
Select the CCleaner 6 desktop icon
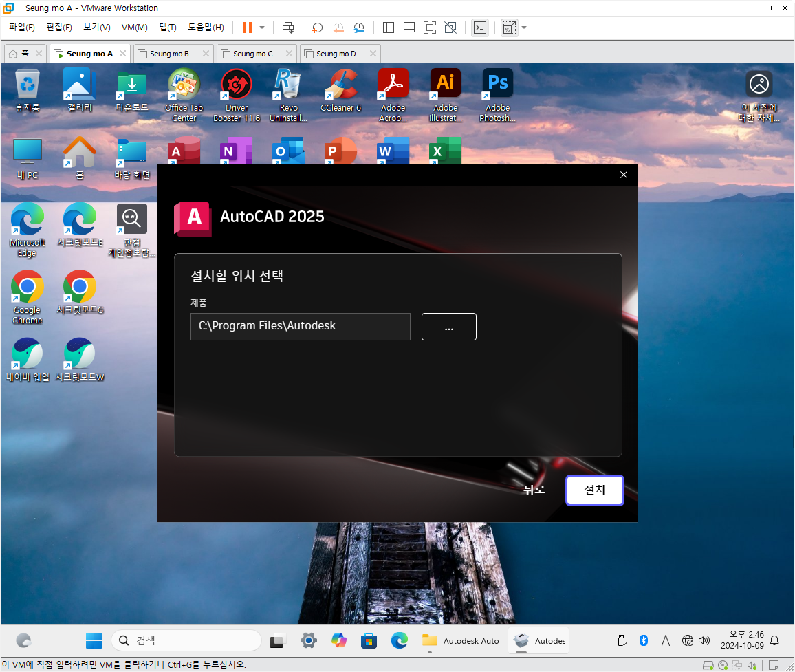(x=340, y=91)
